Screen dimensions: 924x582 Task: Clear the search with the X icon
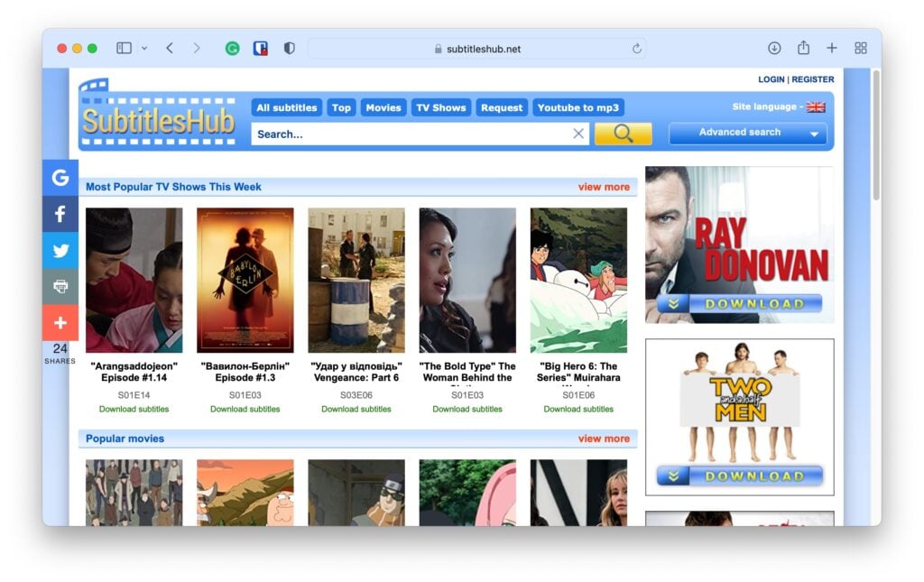pos(578,134)
